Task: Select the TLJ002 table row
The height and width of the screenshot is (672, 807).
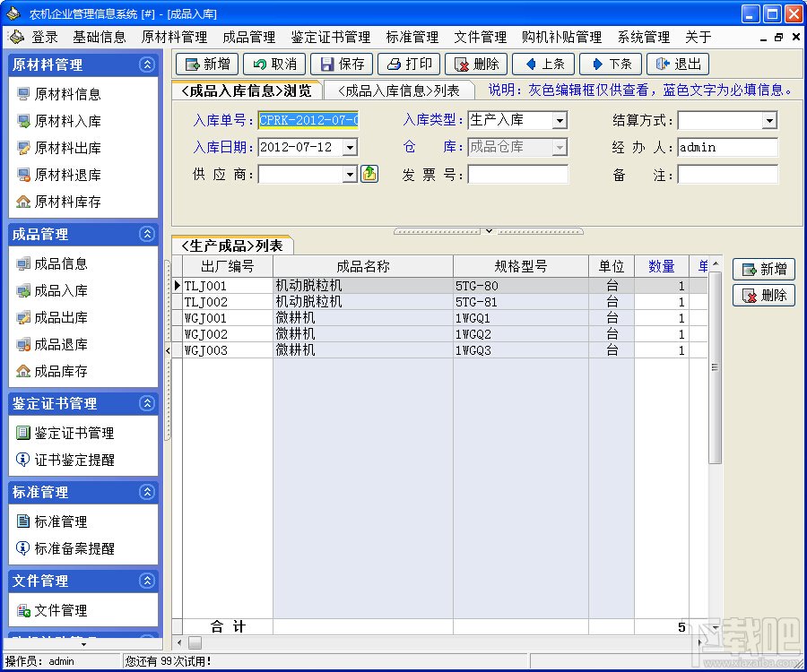Action: [x=440, y=302]
